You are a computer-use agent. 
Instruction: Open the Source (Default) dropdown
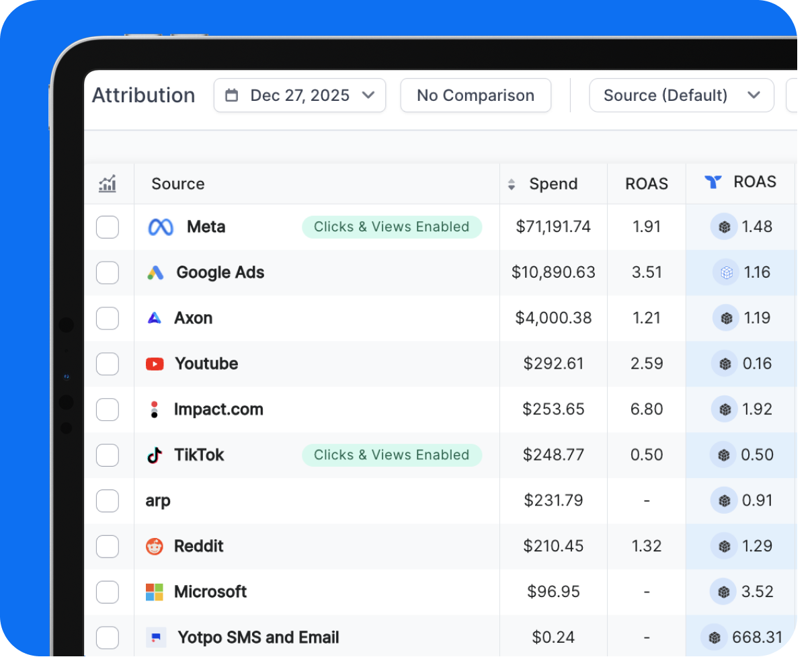coord(682,95)
